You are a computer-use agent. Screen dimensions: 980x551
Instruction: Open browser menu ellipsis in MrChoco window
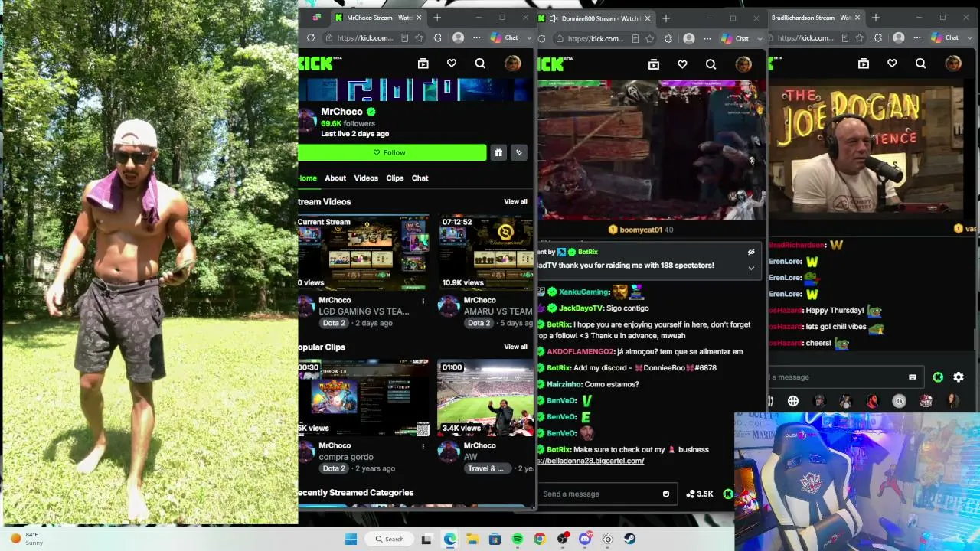tap(476, 37)
